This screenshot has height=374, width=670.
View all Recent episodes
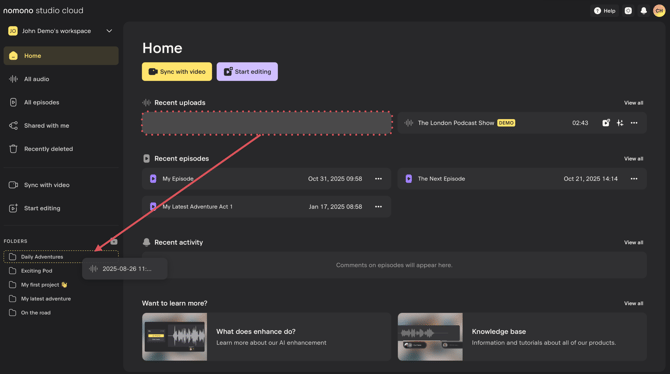pyautogui.click(x=633, y=159)
